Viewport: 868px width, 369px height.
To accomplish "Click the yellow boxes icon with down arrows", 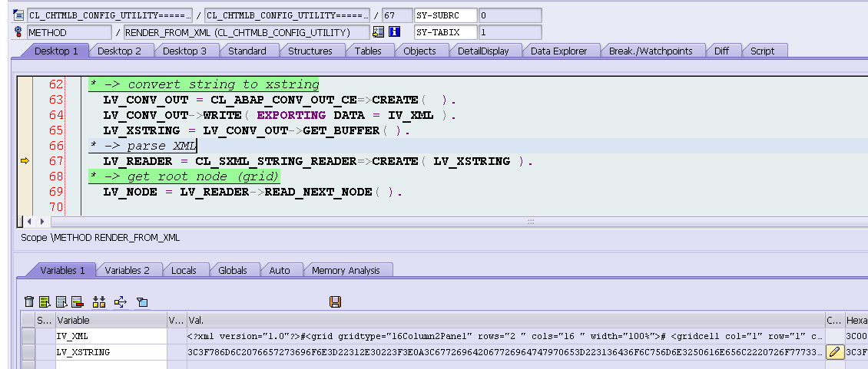I will point(99,301).
